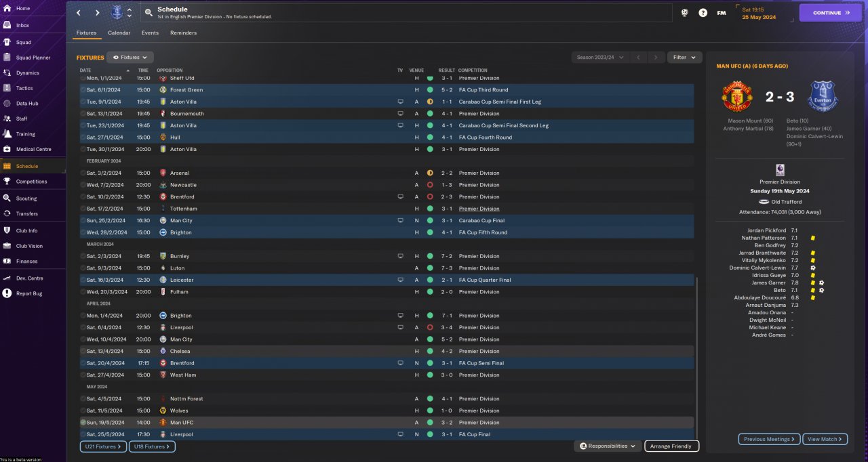Tick the selector for Sat, 27/4/2024 West Ham
Viewport: 868px width, 462px height.
pyautogui.click(x=83, y=375)
